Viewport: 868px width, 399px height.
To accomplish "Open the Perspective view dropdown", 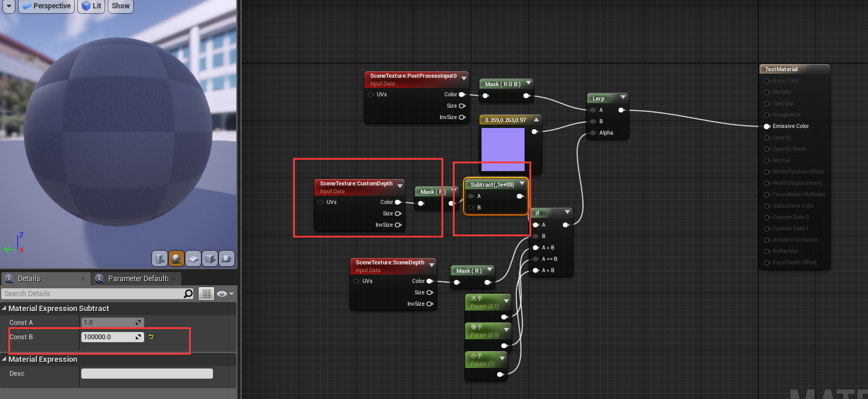I will click(x=46, y=6).
